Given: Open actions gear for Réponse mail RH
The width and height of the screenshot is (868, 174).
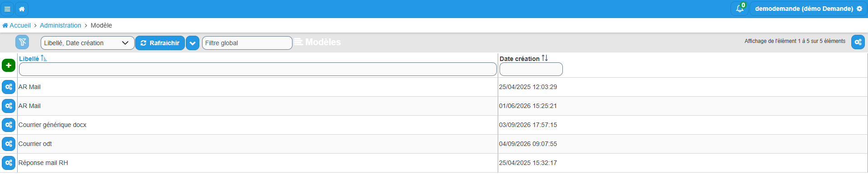Looking at the screenshot, I should tap(9, 163).
